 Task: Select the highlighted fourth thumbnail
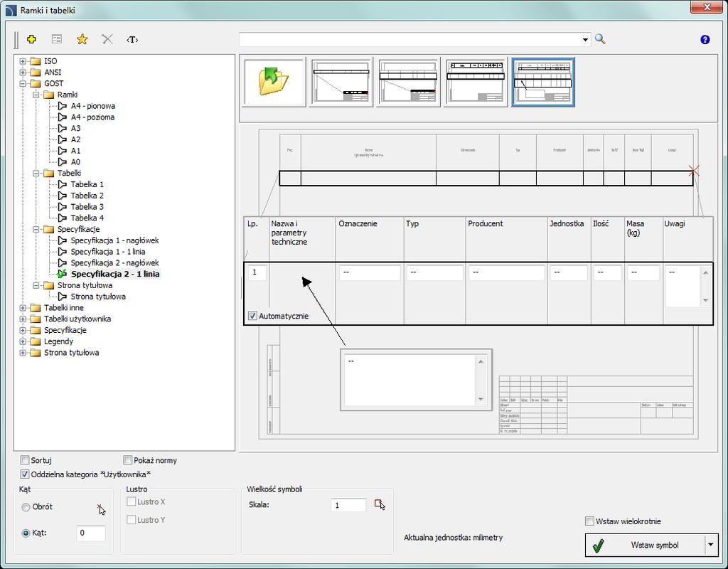[x=542, y=83]
